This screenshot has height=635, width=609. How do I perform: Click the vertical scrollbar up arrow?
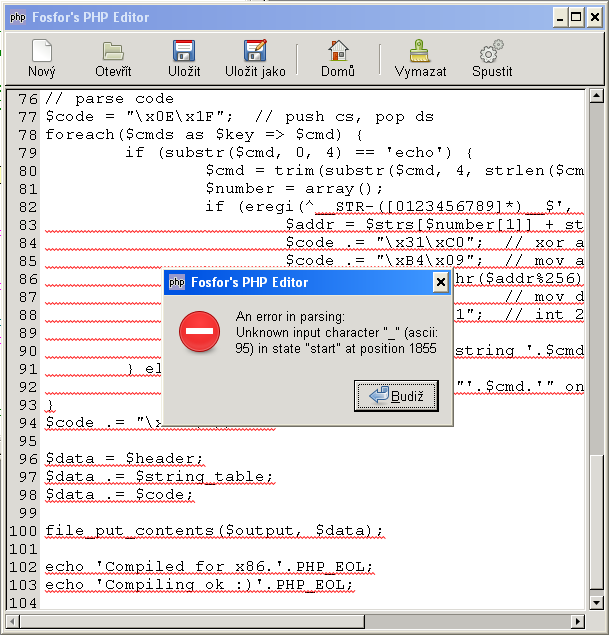pyautogui.click(x=596, y=96)
